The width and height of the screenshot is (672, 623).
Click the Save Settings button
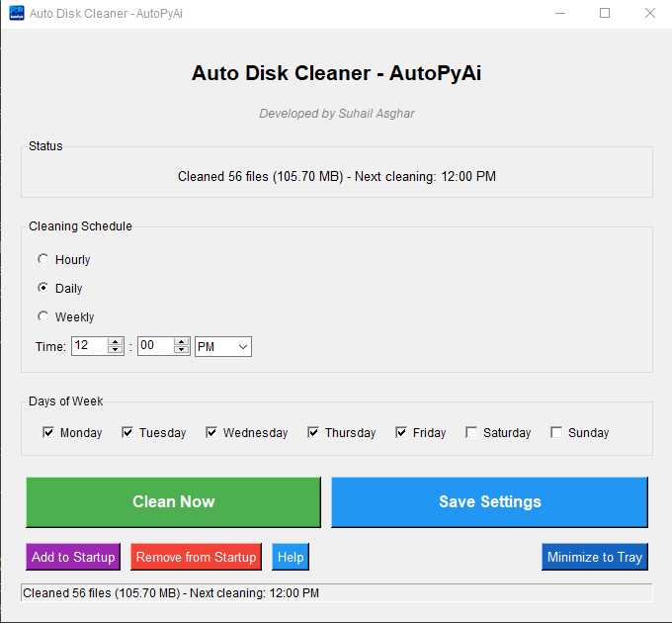tap(489, 502)
